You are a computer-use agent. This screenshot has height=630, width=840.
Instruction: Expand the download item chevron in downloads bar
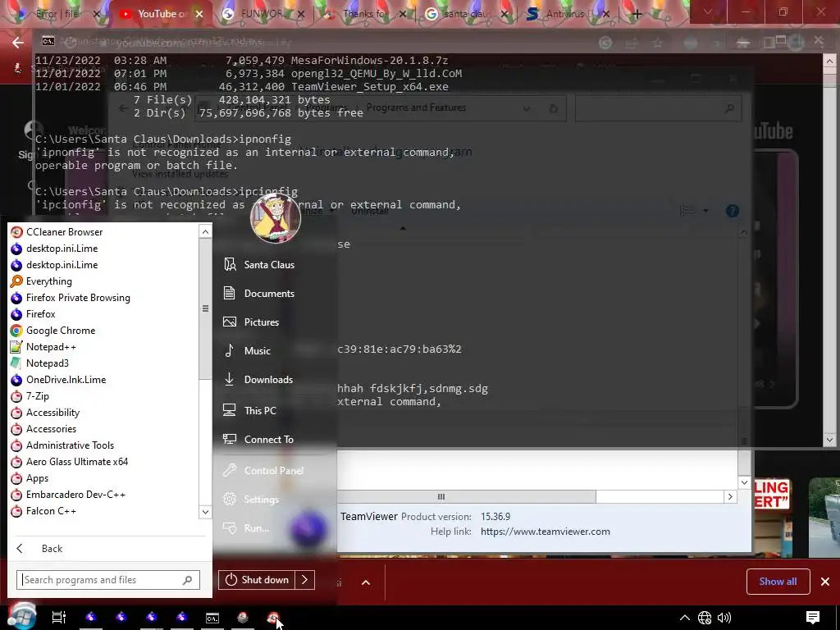click(x=366, y=582)
